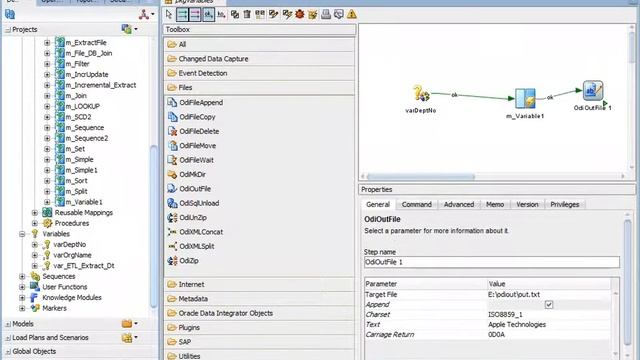Click the Load Plans and Scenarios folder icon
The width and height of the screenshot is (640, 360).
pyautogui.click(x=127, y=338)
